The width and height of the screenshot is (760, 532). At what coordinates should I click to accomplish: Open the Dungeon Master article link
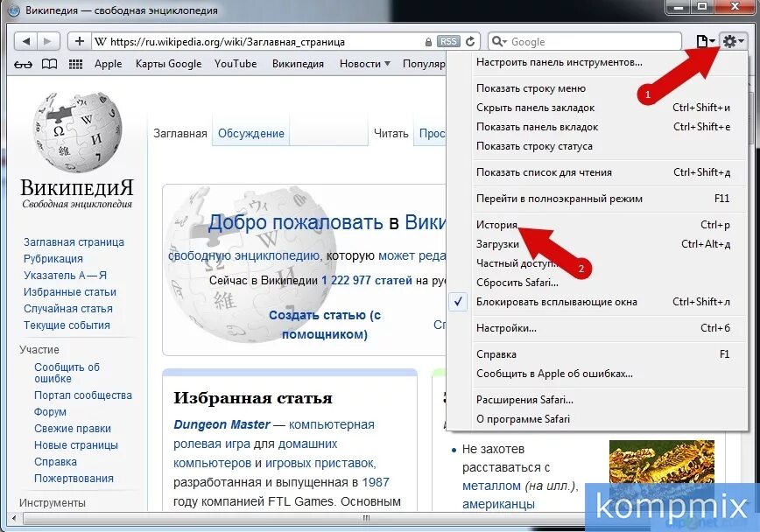coord(222,424)
